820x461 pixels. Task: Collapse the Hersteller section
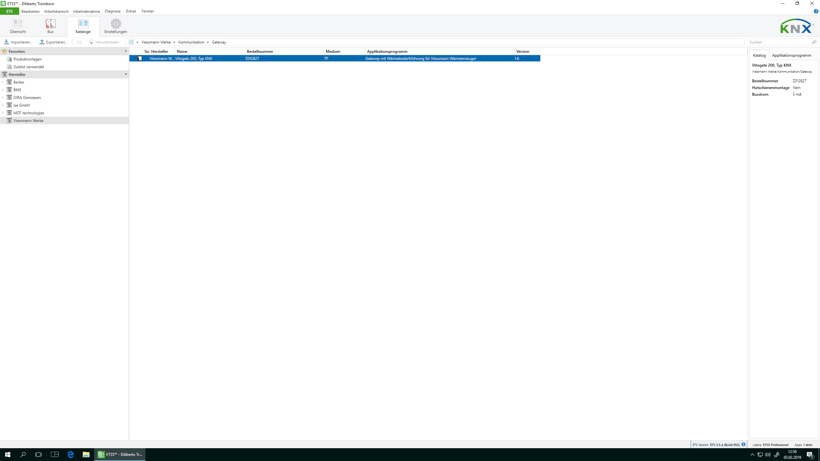click(x=126, y=74)
